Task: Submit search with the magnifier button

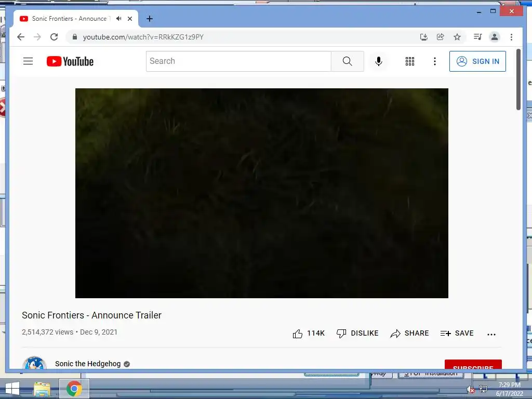Action: [348, 61]
